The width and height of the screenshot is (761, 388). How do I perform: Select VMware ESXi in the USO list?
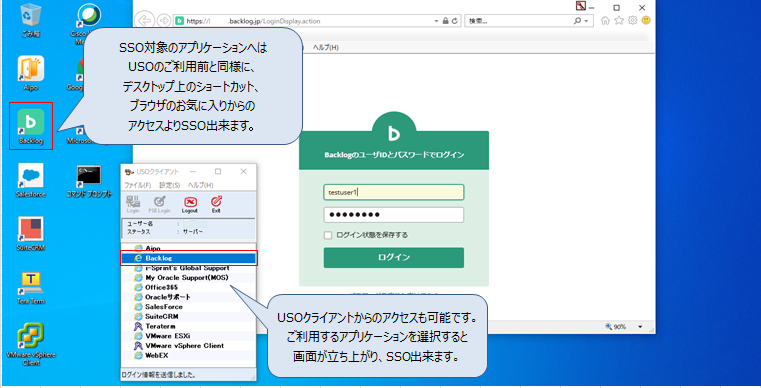pyautogui.click(x=188, y=336)
